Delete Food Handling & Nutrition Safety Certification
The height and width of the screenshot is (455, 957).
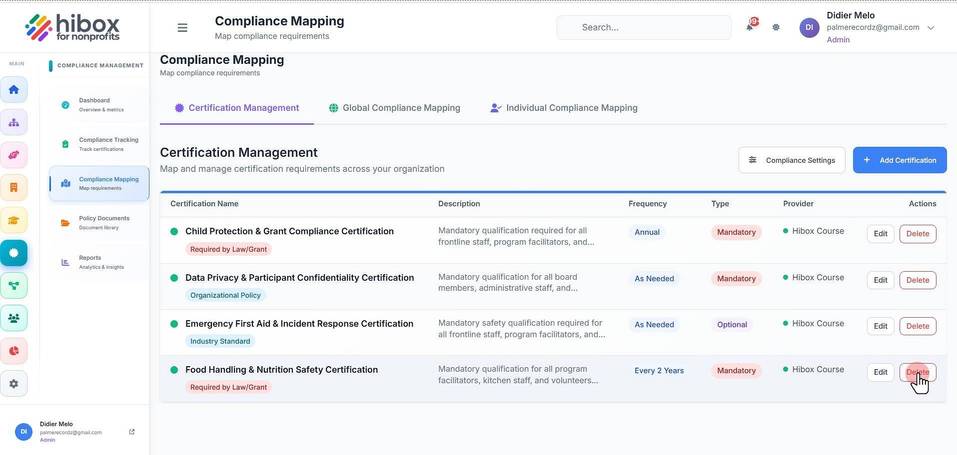coord(917,373)
